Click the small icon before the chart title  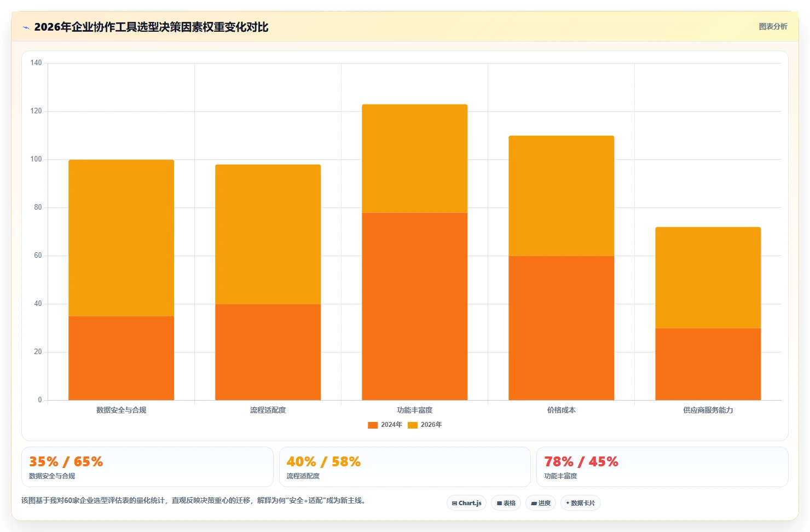point(26,27)
